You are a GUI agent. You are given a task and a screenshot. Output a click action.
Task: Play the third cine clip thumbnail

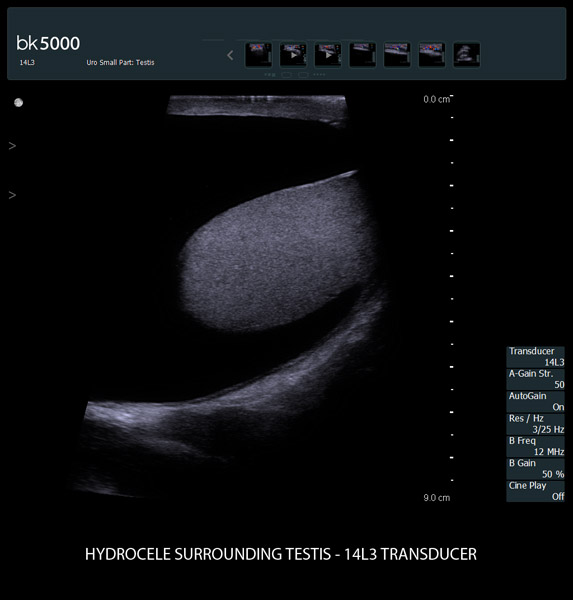tap(328, 55)
